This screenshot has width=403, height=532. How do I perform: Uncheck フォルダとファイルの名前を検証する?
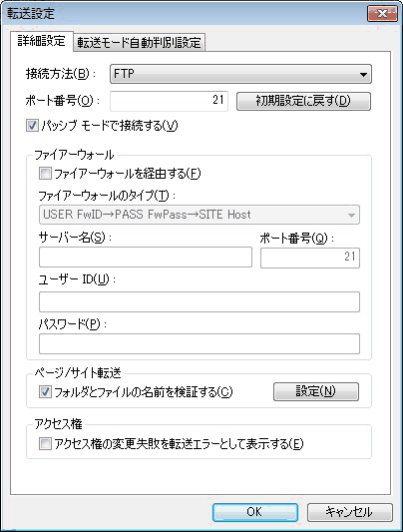pos(45,392)
